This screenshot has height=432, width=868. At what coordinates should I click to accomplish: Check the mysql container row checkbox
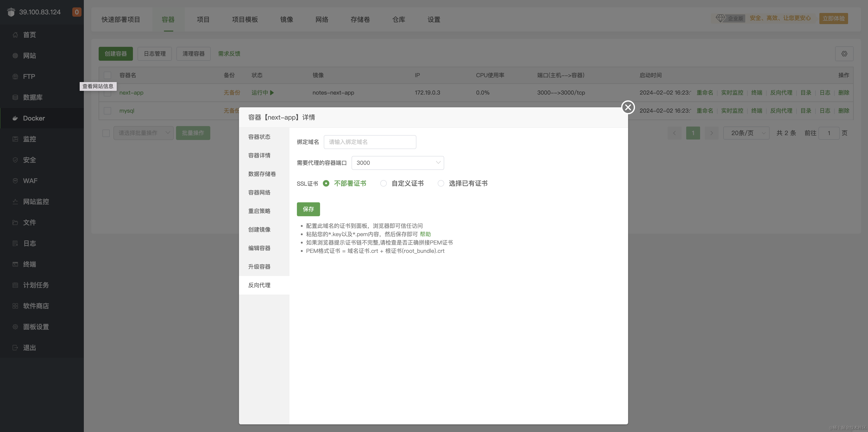(x=107, y=111)
